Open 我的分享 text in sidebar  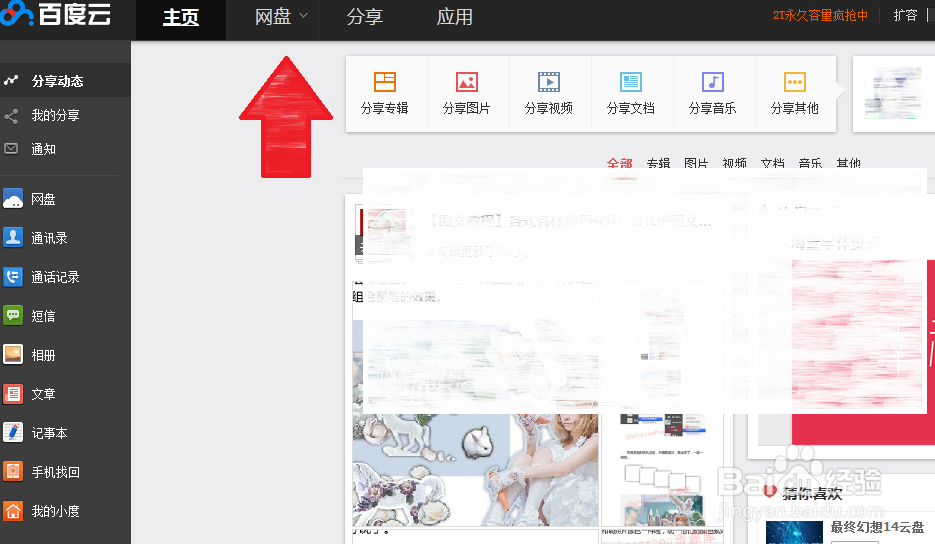tap(55, 115)
